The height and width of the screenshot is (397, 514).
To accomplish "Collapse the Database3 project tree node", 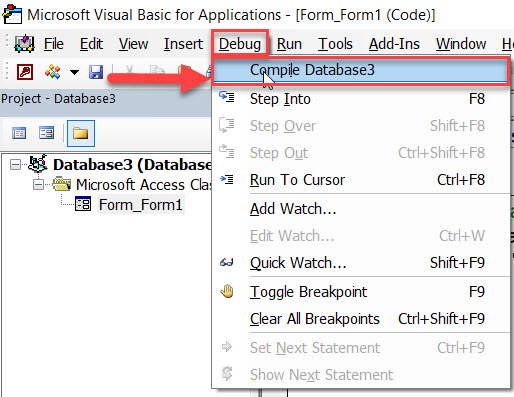I will tap(15, 164).
